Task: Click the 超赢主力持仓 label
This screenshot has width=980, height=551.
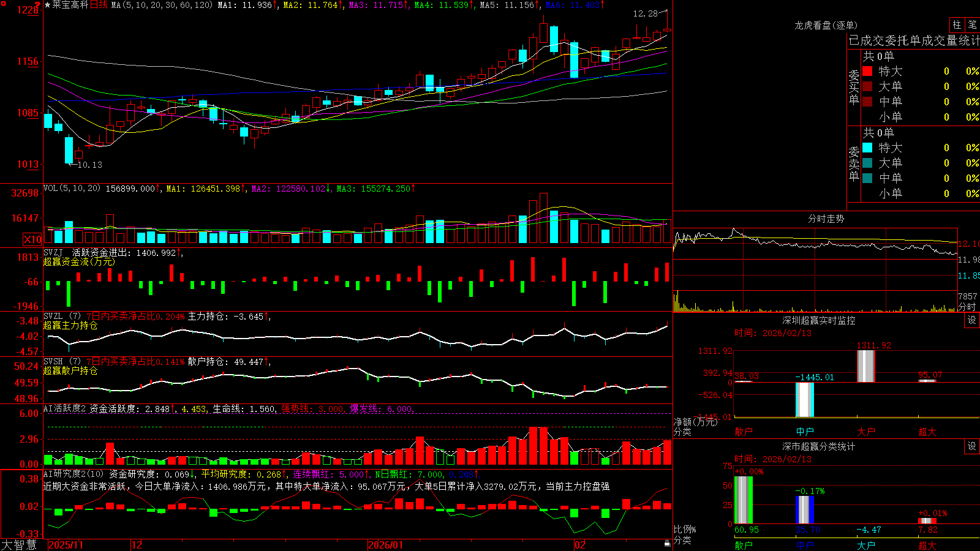Action: click(x=70, y=325)
